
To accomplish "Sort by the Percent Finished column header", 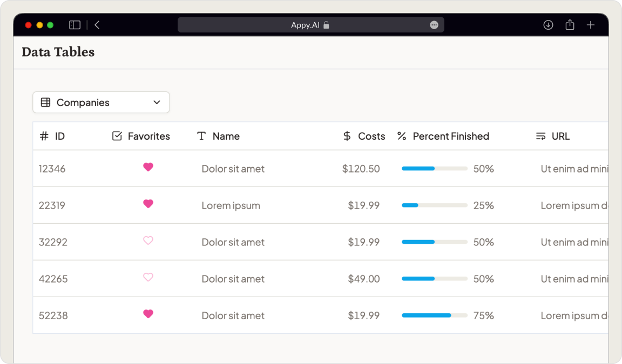I will (450, 136).
